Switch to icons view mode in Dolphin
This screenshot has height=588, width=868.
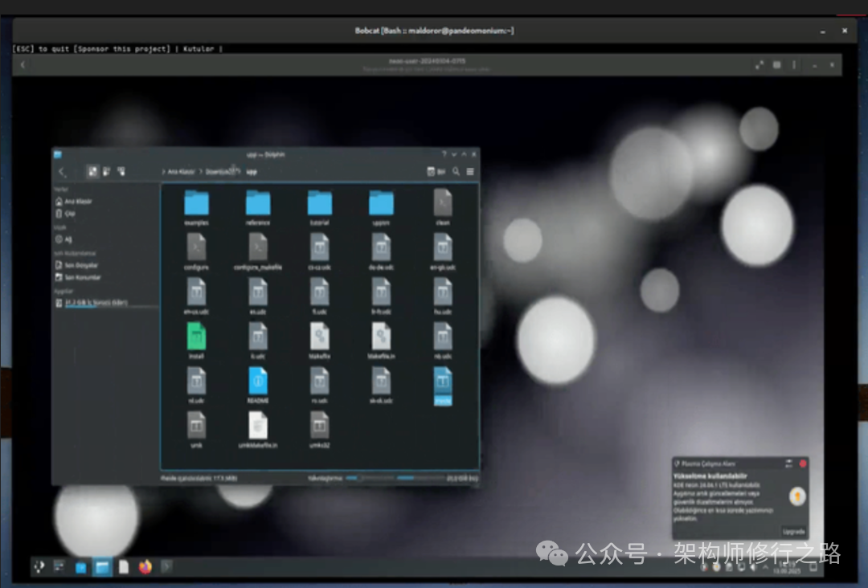(93, 171)
